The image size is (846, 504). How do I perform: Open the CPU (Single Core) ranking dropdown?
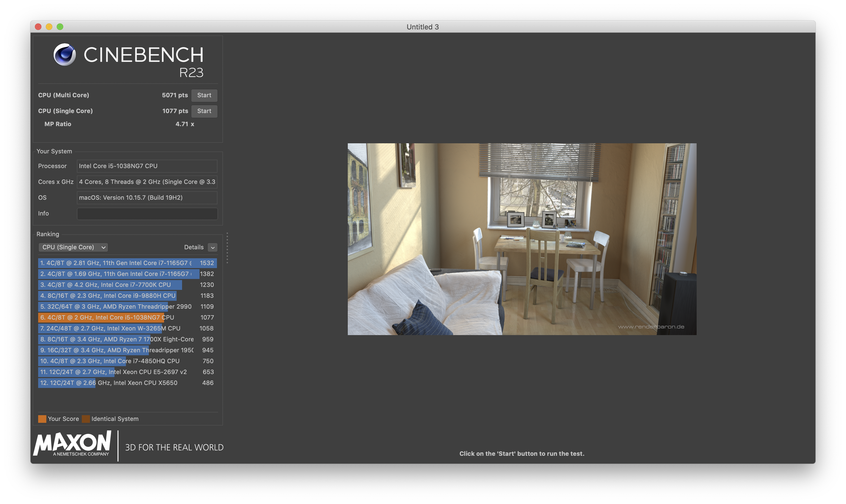point(73,247)
